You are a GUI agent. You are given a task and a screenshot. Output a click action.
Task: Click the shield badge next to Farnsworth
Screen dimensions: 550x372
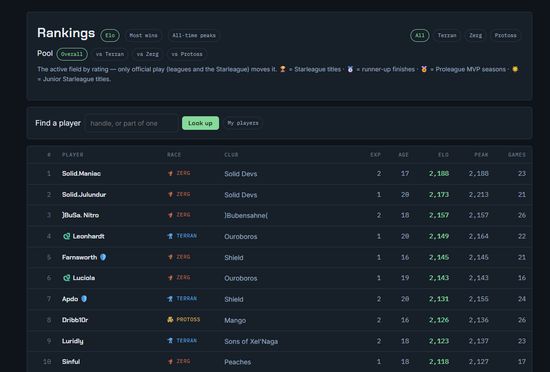(103, 257)
